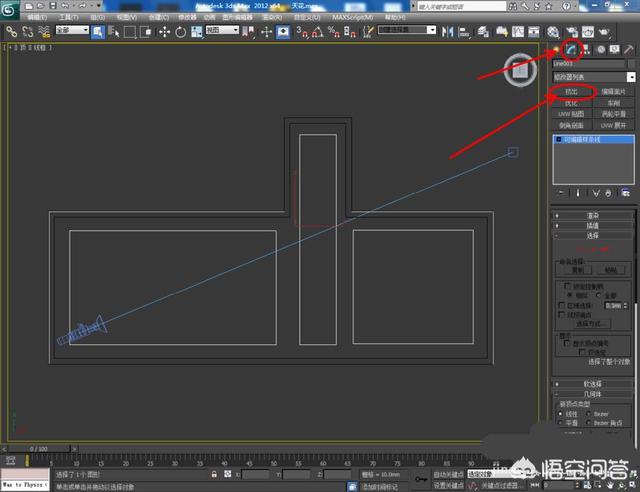Enable the Segment End checkbox
Viewport: 640px width, 492px height.
click(x=562, y=314)
